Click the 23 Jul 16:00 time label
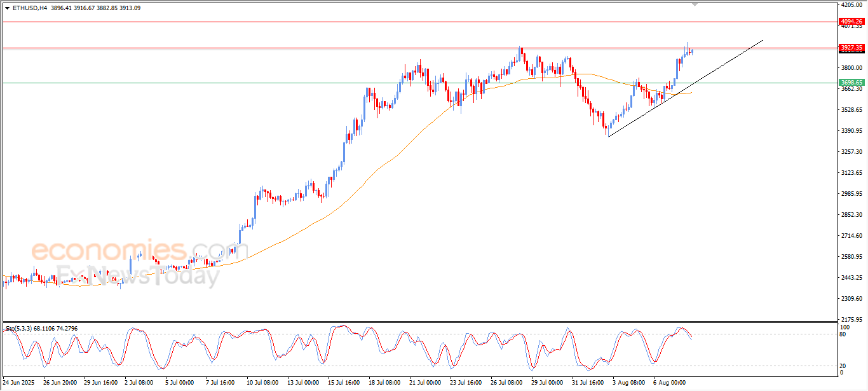Image resolution: width=868 pixels, height=391 pixels. pos(466,383)
